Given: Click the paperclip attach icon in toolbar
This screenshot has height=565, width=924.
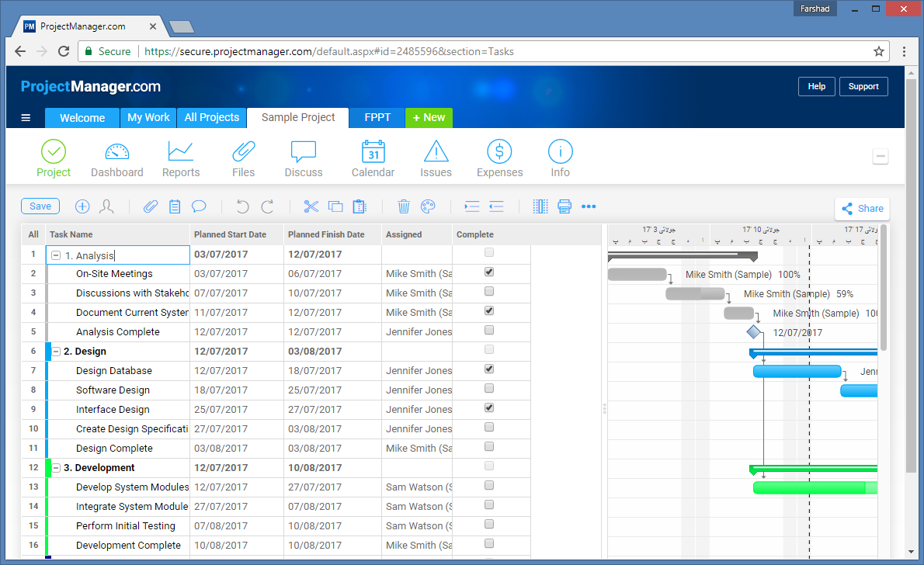Looking at the screenshot, I should pos(151,206).
